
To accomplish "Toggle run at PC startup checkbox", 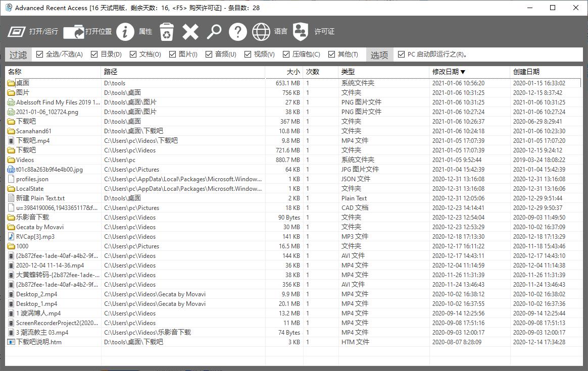I will 402,55.
